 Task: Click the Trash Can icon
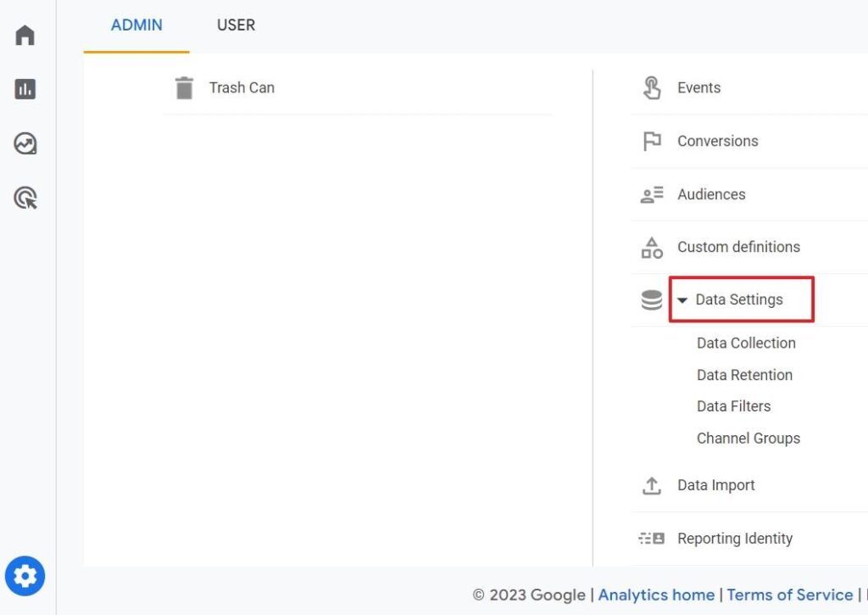184,88
